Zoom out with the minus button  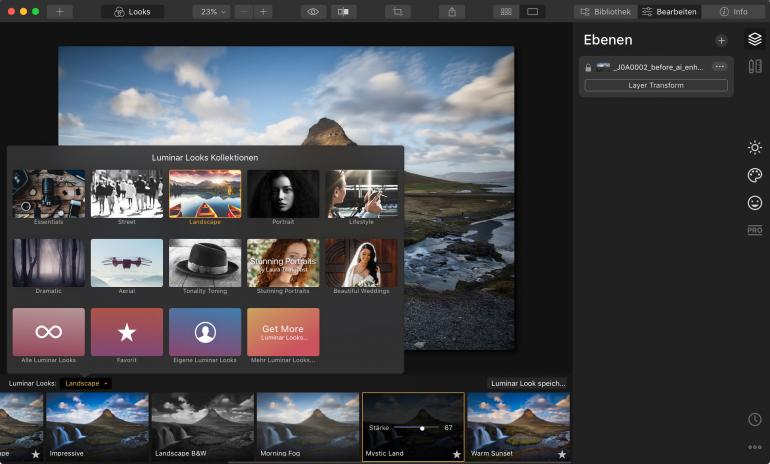tap(244, 12)
